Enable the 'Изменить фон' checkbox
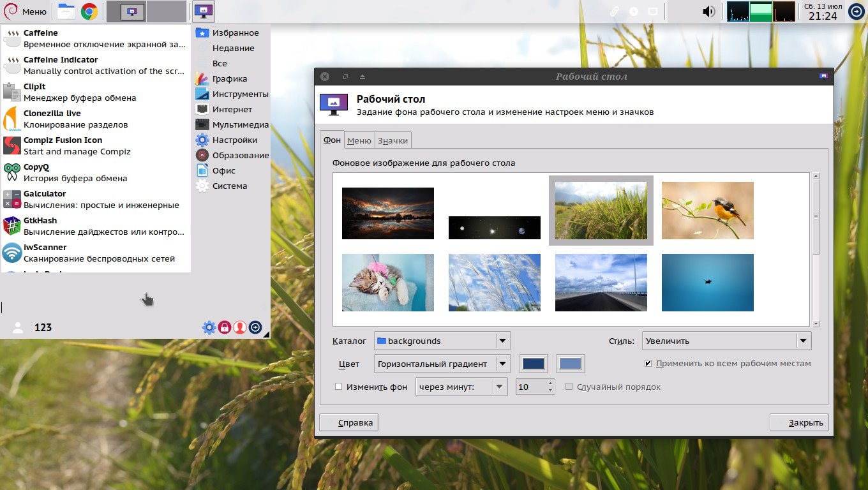Image resolution: width=868 pixels, height=490 pixels. click(339, 387)
